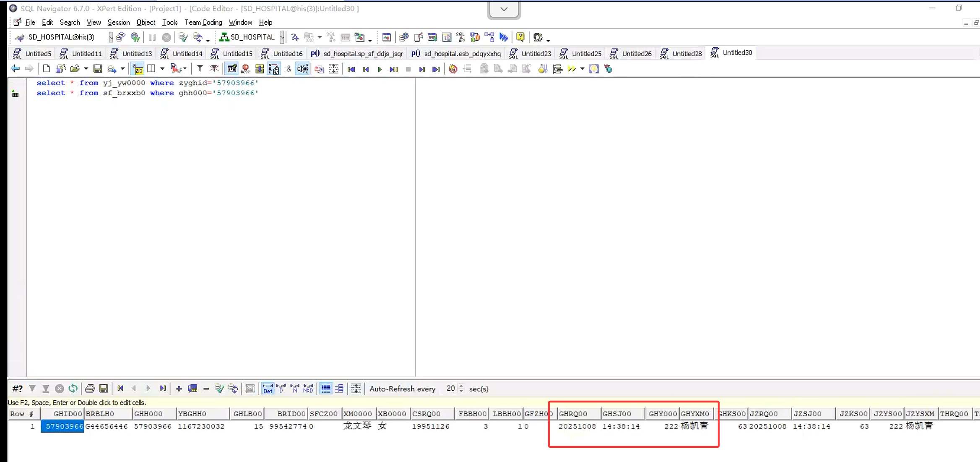The height and width of the screenshot is (462, 980).
Task: Click the Execute (green play) button
Action: click(380, 69)
